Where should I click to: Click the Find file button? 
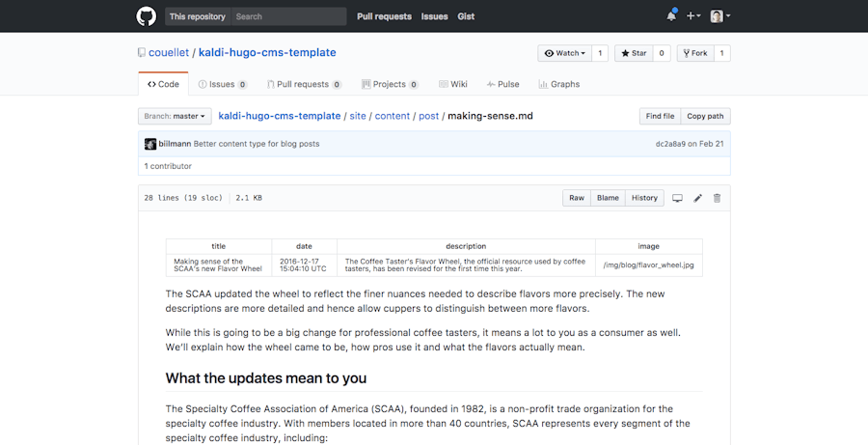pyautogui.click(x=660, y=117)
